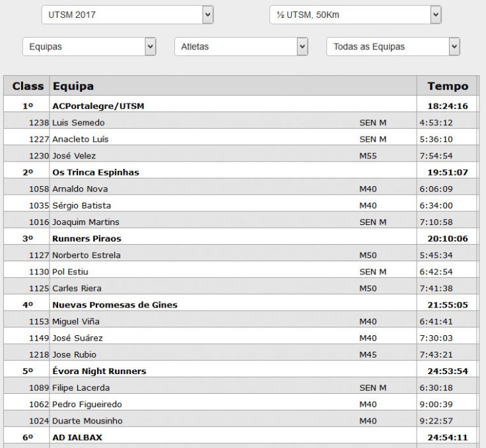Screen dimensions: 486x448
Task: Open the Todas as Equipas dropdown
Action: pyautogui.click(x=393, y=47)
